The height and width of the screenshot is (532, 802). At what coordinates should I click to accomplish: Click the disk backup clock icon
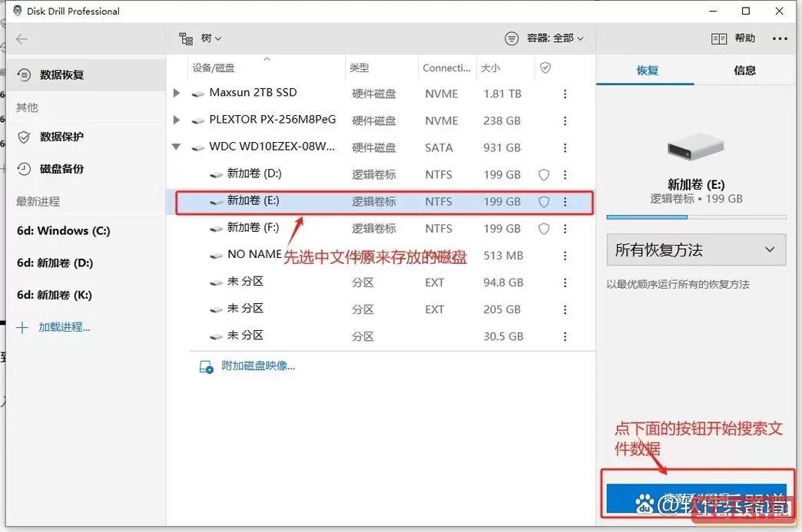point(24,169)
